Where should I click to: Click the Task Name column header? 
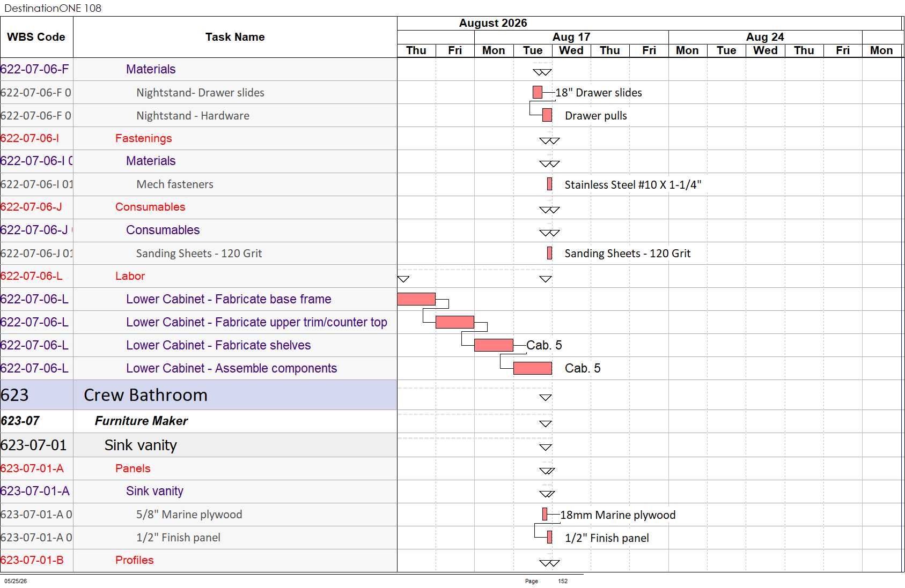(235, 37)
